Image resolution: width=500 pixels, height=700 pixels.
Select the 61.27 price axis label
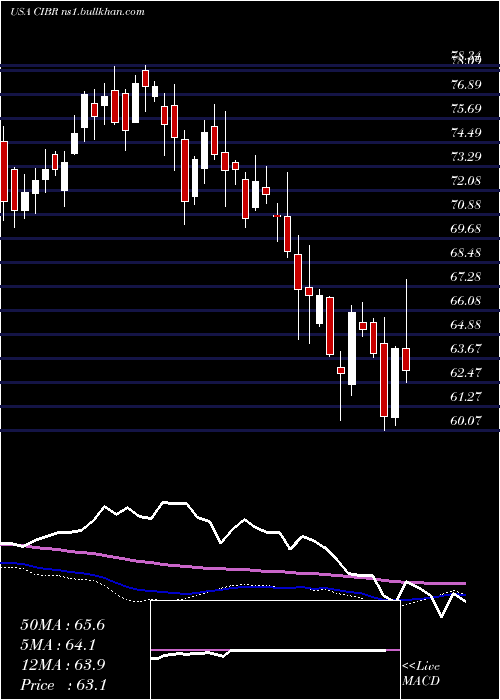(466, 396)
